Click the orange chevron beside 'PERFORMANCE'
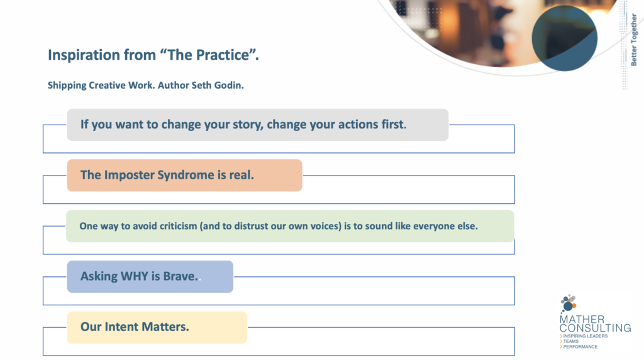The image size is (644, 360). [x=560, y=346]
